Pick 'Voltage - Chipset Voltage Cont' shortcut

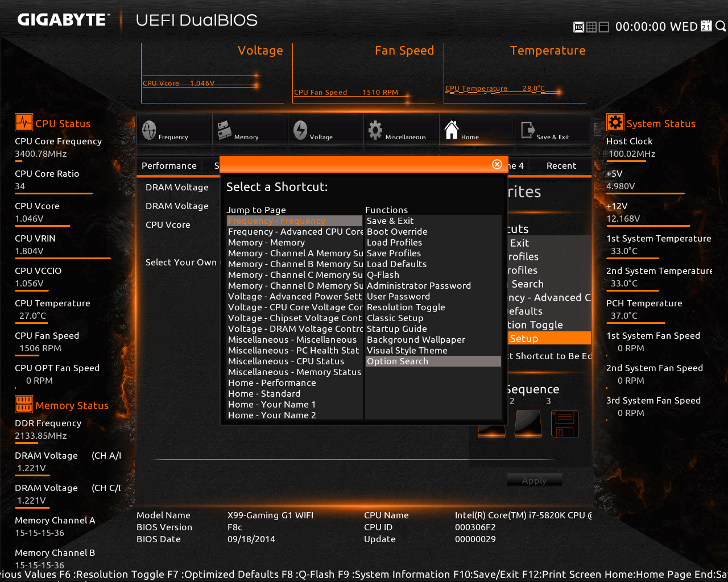[295, 318]
